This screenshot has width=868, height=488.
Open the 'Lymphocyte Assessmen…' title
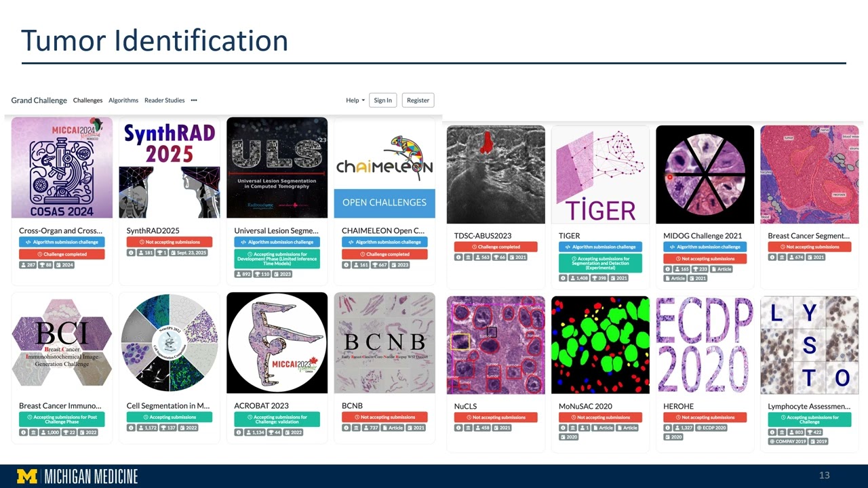point(808,407)
